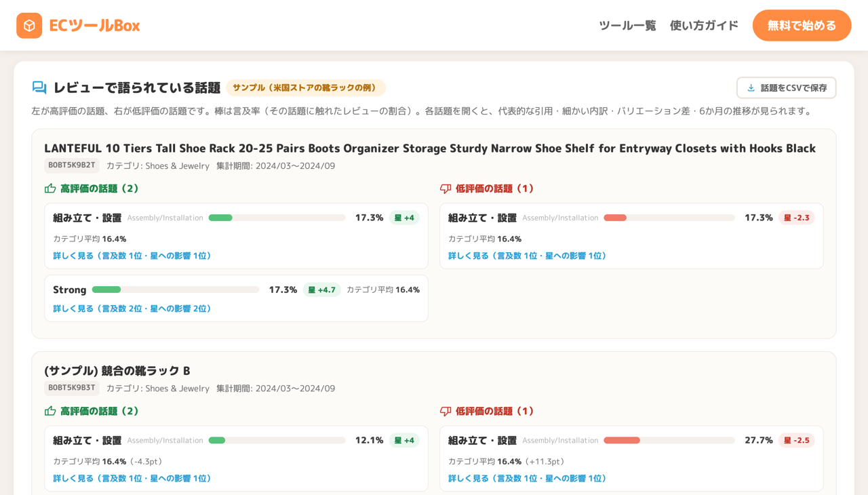This screenshot has width=868, height=495.
Task: Expand 組み立て・設置 in 競合の靴ラック B's 高評価の話題
Action: pyautogui.click(x=87, y=440)
